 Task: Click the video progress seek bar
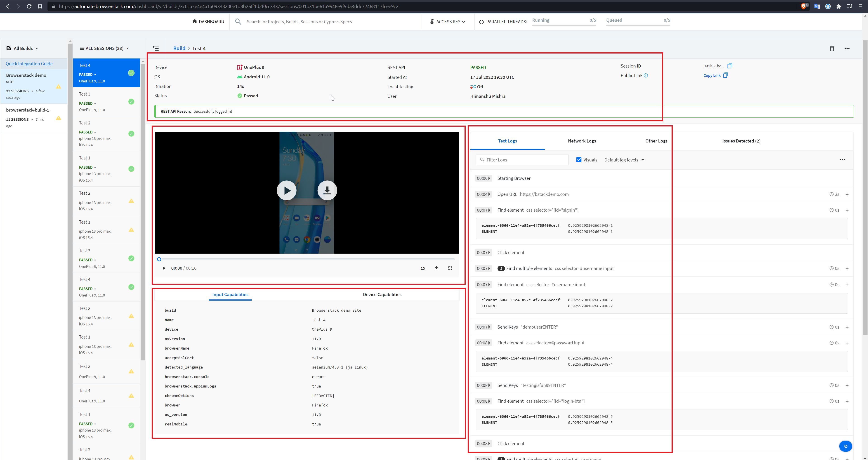tap(307, 259)
